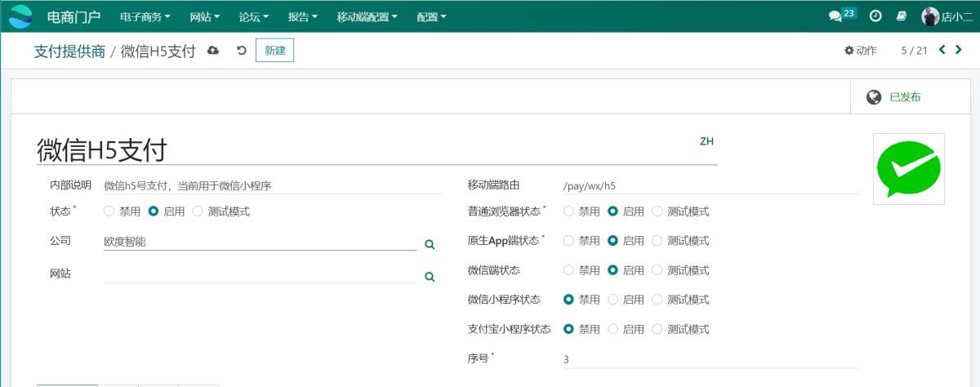Open the 报告 dropdown menu
The height and width of the screenshot is (387, 980).
coord(303,16)
